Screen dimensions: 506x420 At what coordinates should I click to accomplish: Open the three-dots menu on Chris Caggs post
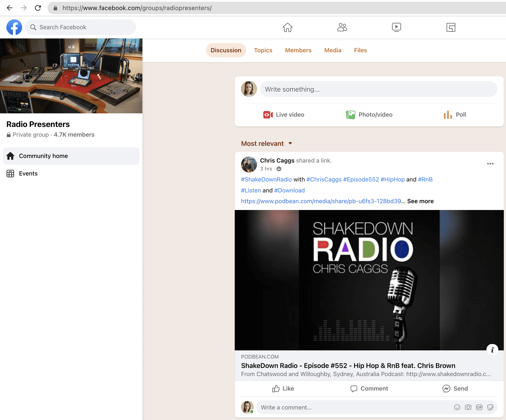pos(490,164)
